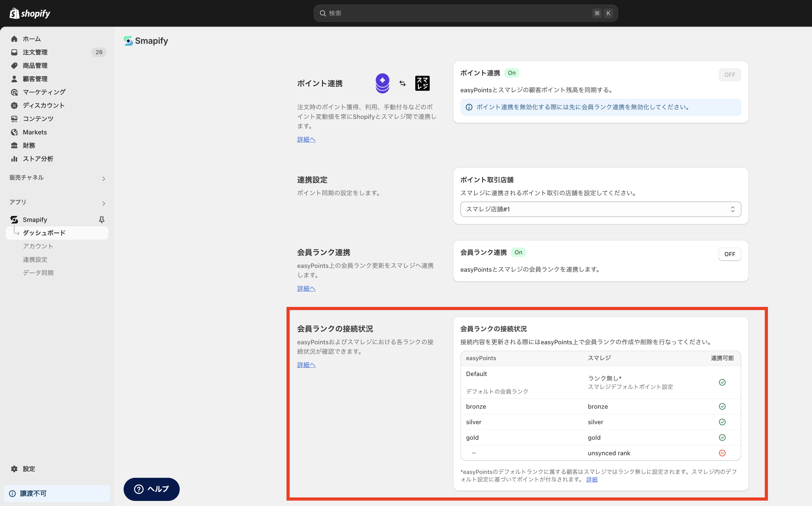Open 詳細へ link under ポイント連携
Screen dimensions: 812x506
(306, 139)
